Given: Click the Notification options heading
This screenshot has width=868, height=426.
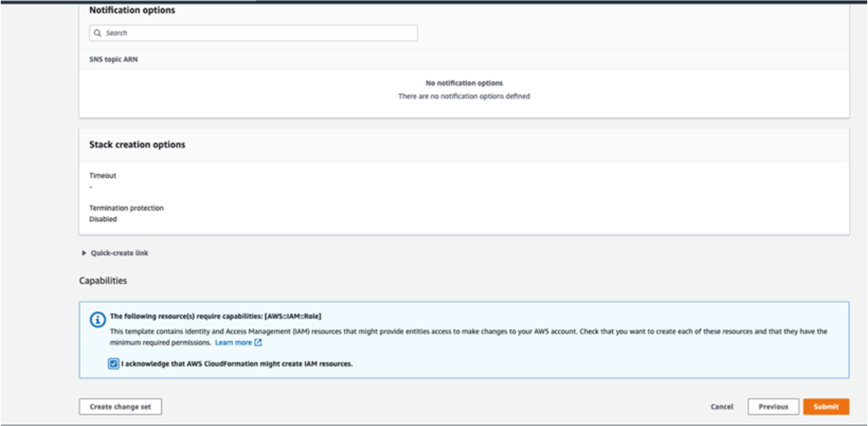Looking at the screenshot, I should [x=132, y=10].
